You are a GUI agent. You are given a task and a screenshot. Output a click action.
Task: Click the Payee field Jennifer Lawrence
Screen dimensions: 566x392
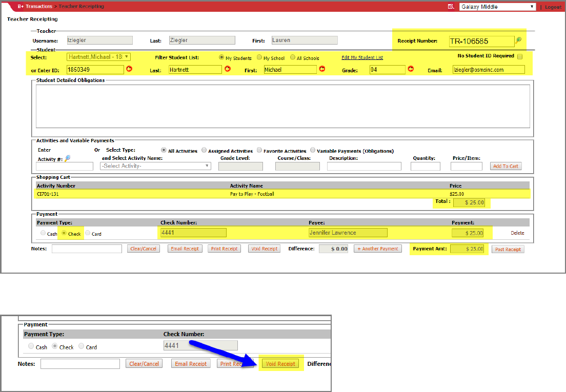(348, 233)
